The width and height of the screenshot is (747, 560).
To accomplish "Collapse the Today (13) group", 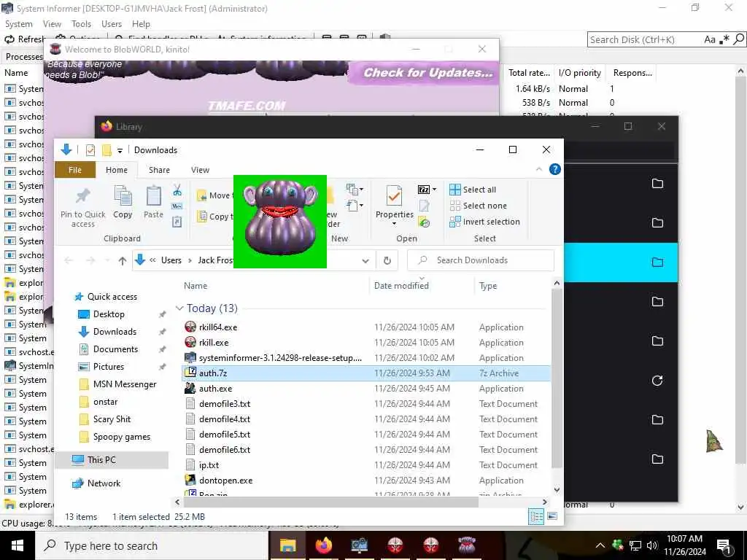I will 179,308.
